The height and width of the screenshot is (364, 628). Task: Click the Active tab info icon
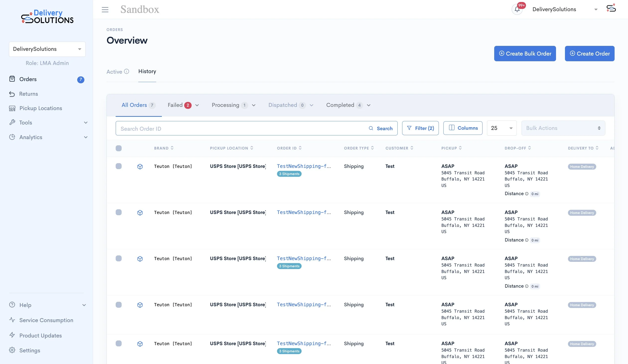[x=127, y=71]
